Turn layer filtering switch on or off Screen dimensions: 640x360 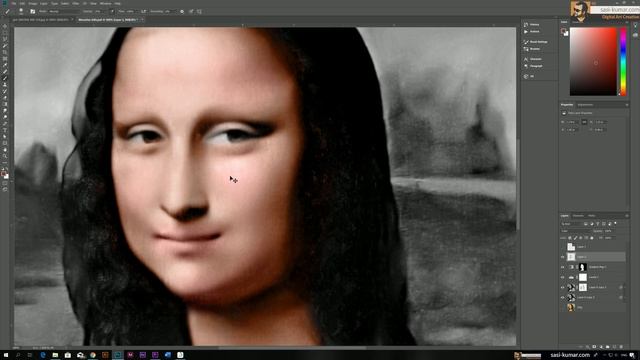615,223
